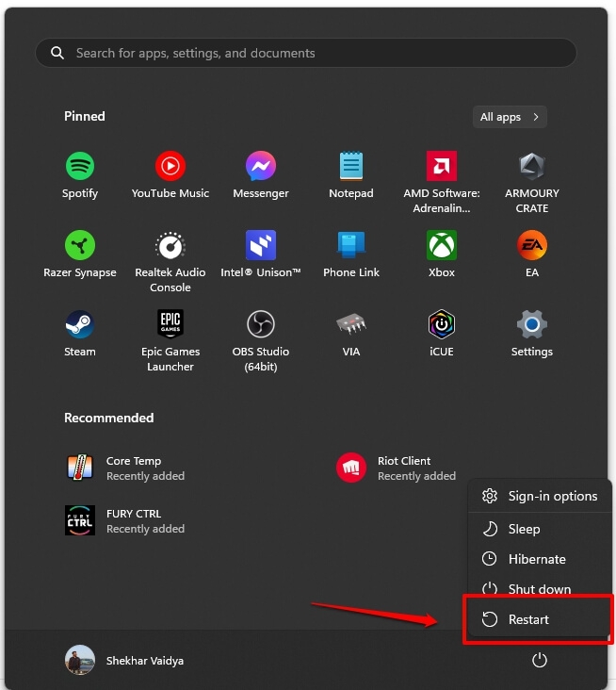Click the search magnifier icon
616x690 pixels.
click(57, 53)
